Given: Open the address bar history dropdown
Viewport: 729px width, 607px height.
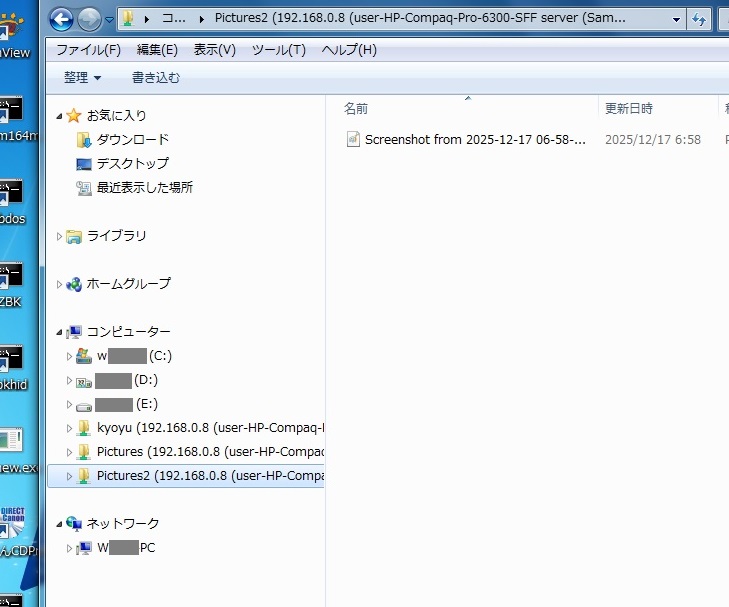Looking at the screenshot, I should [x=677, y=19].
